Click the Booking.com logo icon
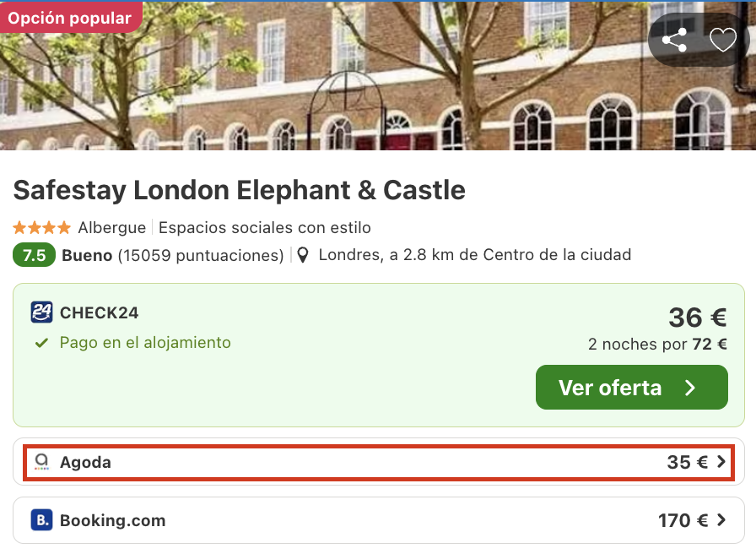 41,520
